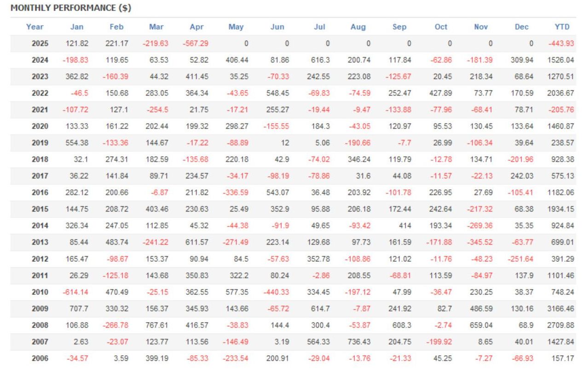Select the 2010 year row label

40,292
